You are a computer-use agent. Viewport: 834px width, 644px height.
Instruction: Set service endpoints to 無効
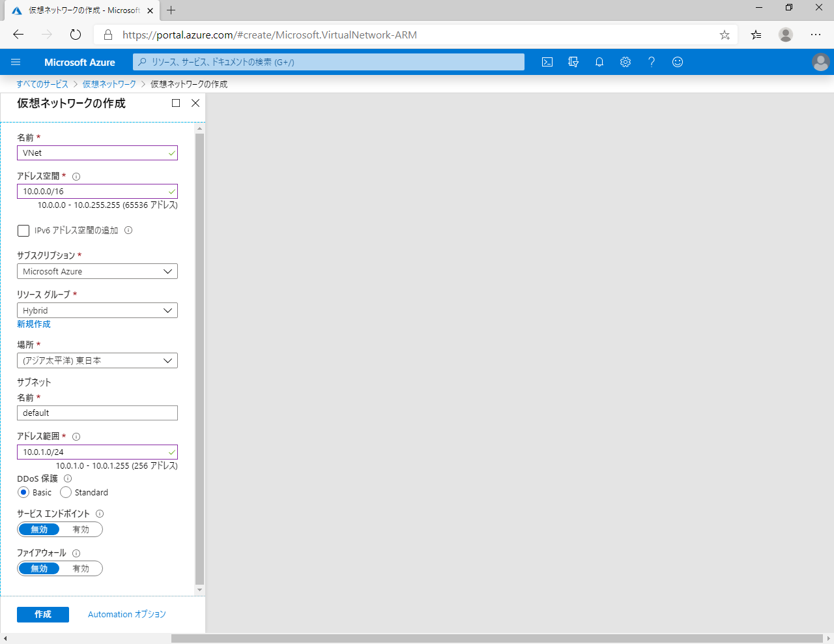click(x=39, y=529)
